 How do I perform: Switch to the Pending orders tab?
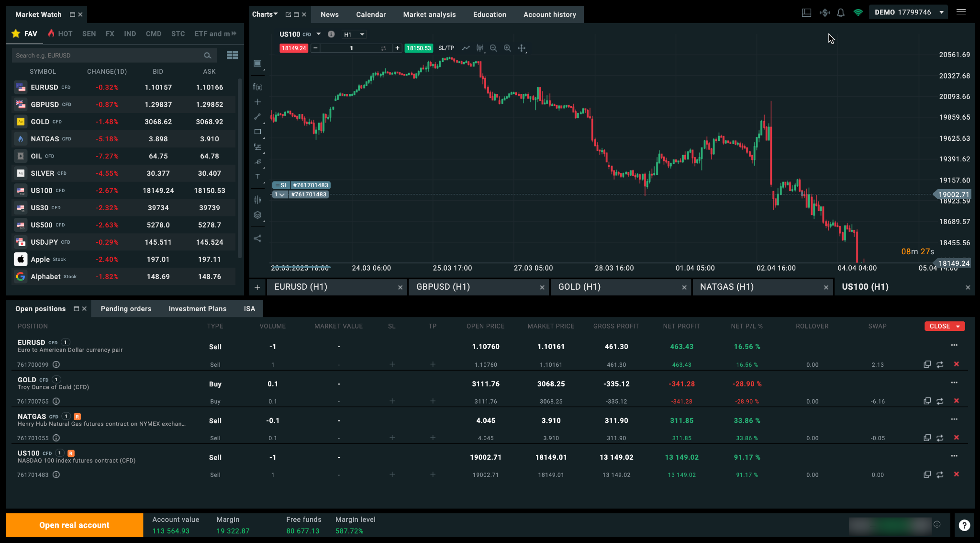tap(126, 309)
